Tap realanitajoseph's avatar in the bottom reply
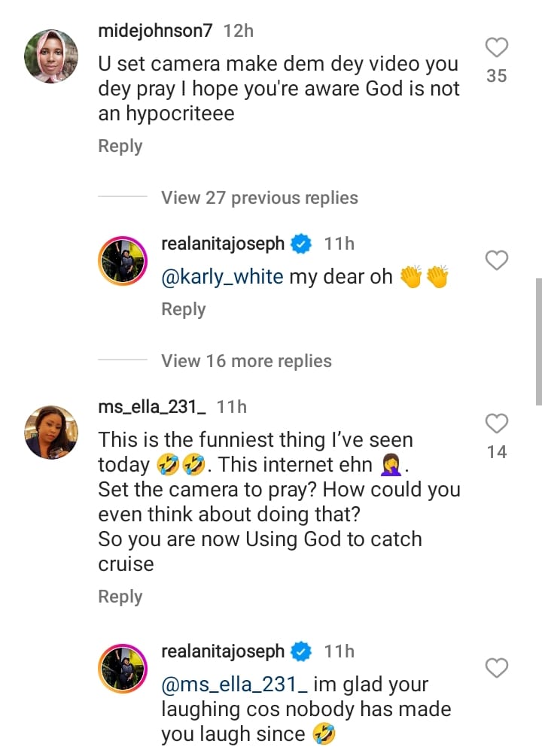542x756 pixels. (123, 668)
